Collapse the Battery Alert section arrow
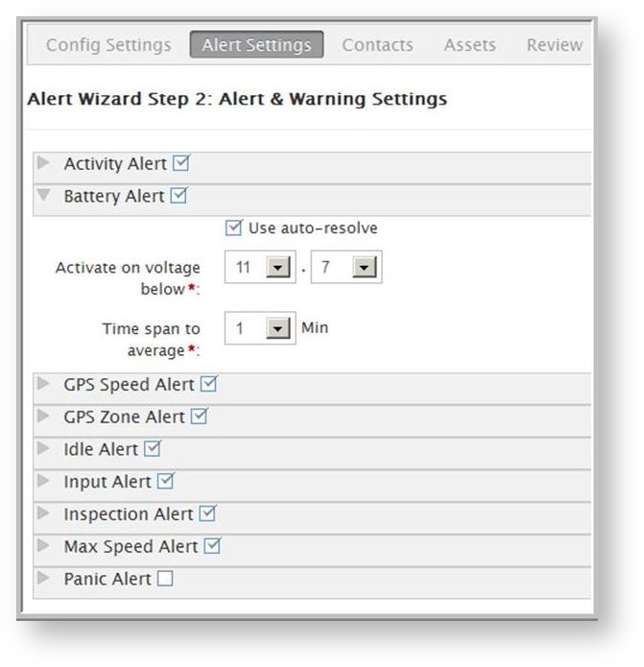 (x=43, y=195)
